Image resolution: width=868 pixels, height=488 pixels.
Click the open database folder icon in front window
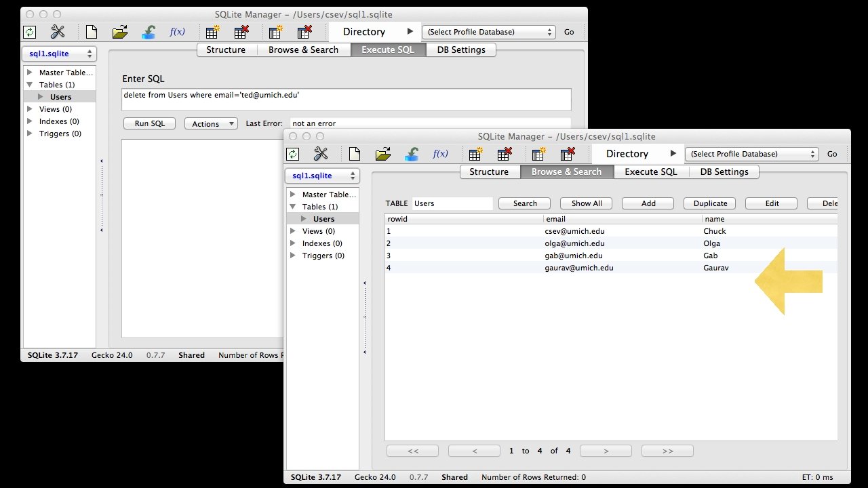pyautogui.click(x=383, y=154)
